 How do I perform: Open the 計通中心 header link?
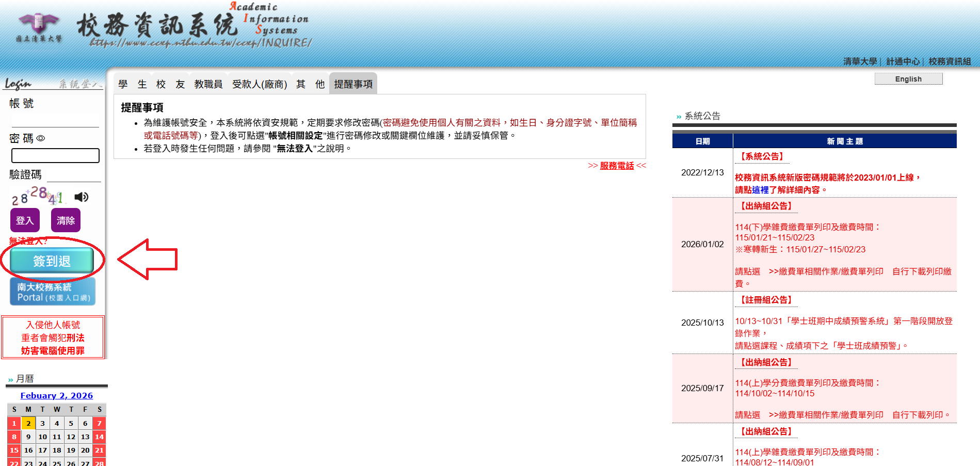[903, 61]
